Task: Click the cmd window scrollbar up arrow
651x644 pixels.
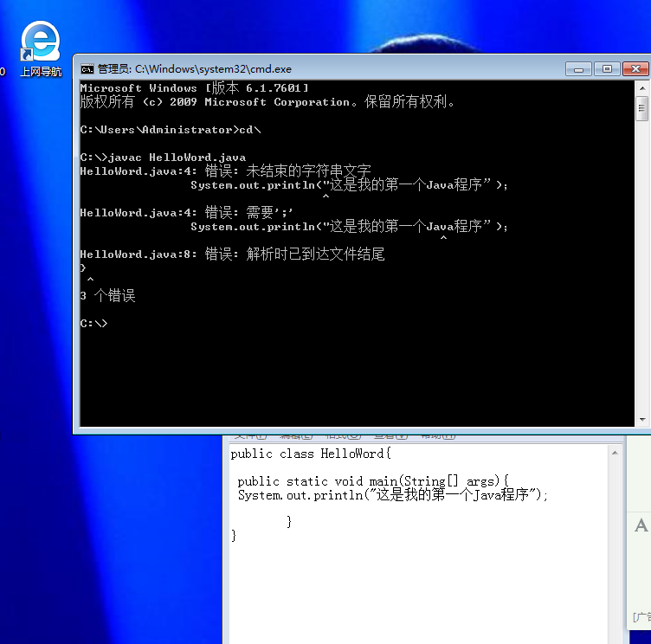Action: [x=641, y=88]
